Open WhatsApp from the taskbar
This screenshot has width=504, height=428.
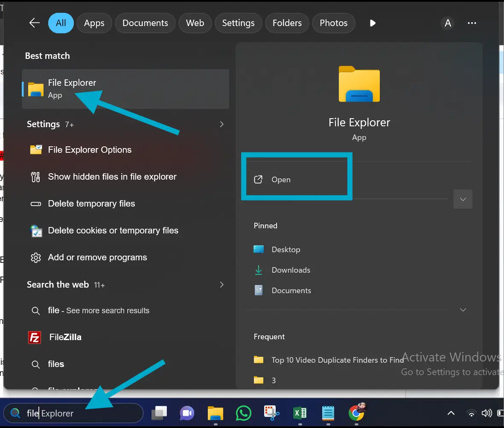[x=243, y=413]
